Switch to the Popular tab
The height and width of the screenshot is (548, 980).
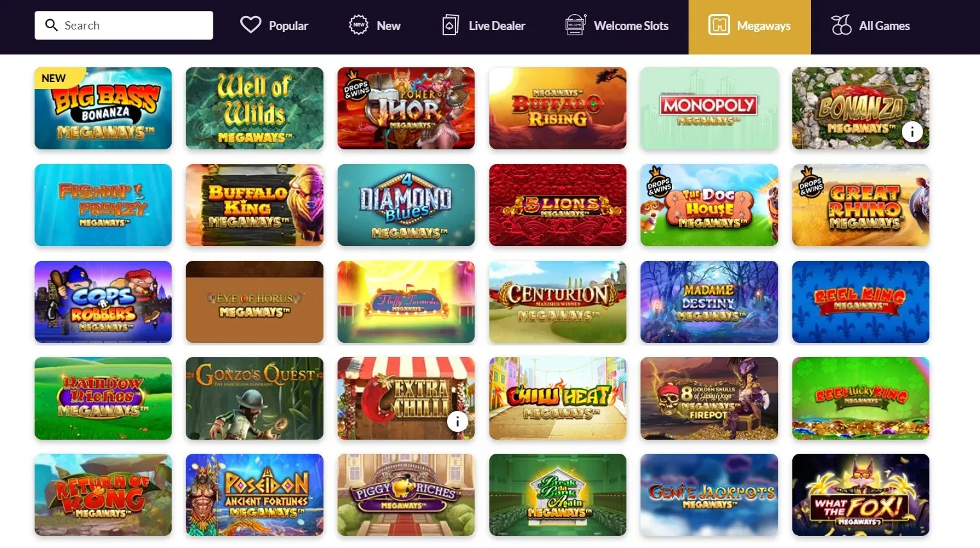coord(274,26)
